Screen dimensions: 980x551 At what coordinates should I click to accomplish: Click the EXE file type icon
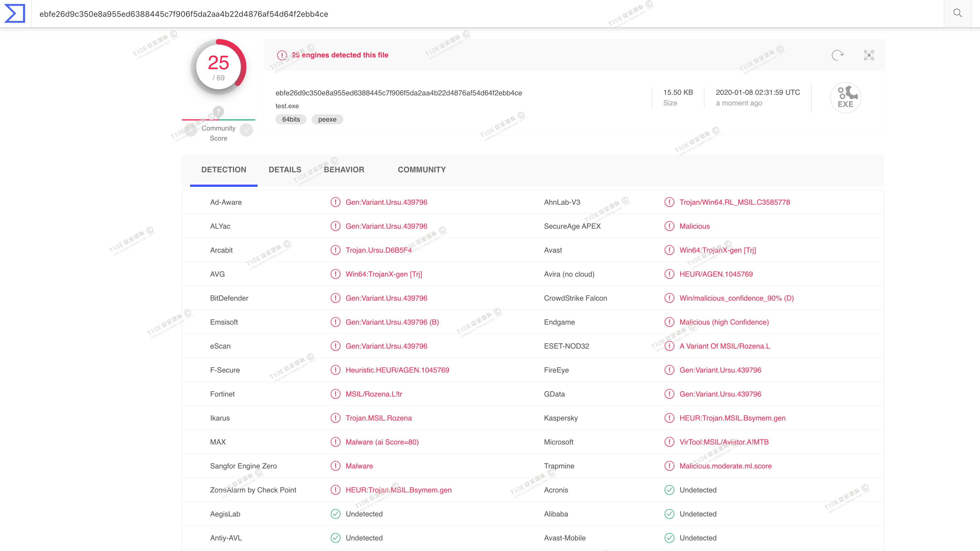845,97
